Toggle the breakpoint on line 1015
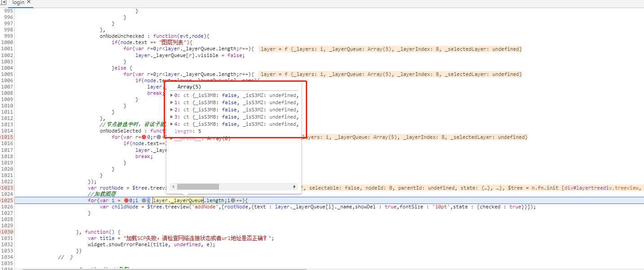Image resolution: width=644 pixels, height=270 pixels. point(7,137)
